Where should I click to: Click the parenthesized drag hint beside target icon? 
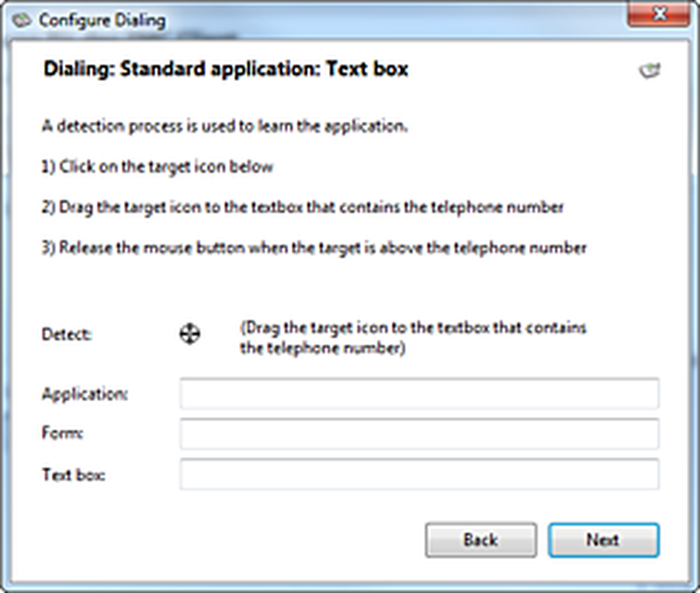[x=412, y=338]
